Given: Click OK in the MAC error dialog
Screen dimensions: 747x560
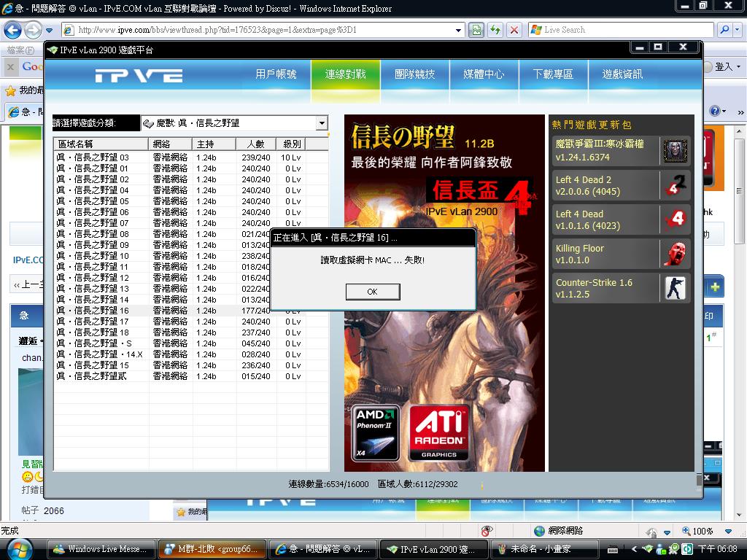Looking at the screenshot, I should (372, 292).
